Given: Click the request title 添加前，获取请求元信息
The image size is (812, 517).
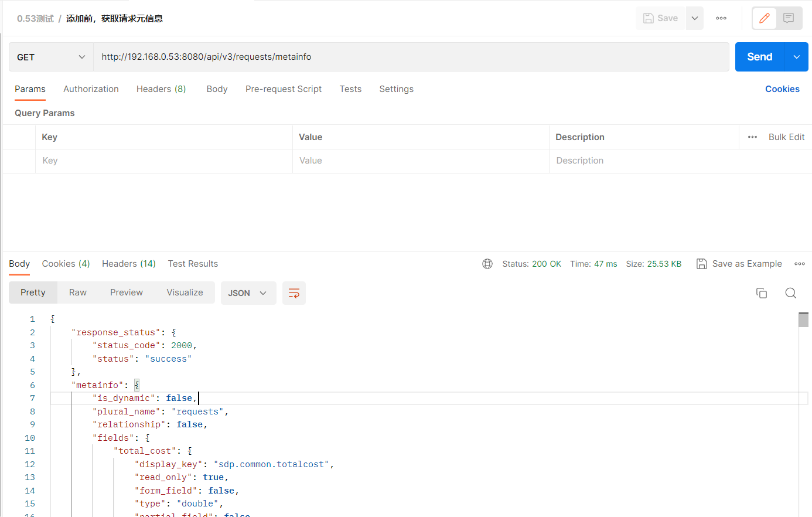Looking at the screenshot, I should [x=114, y=19].
